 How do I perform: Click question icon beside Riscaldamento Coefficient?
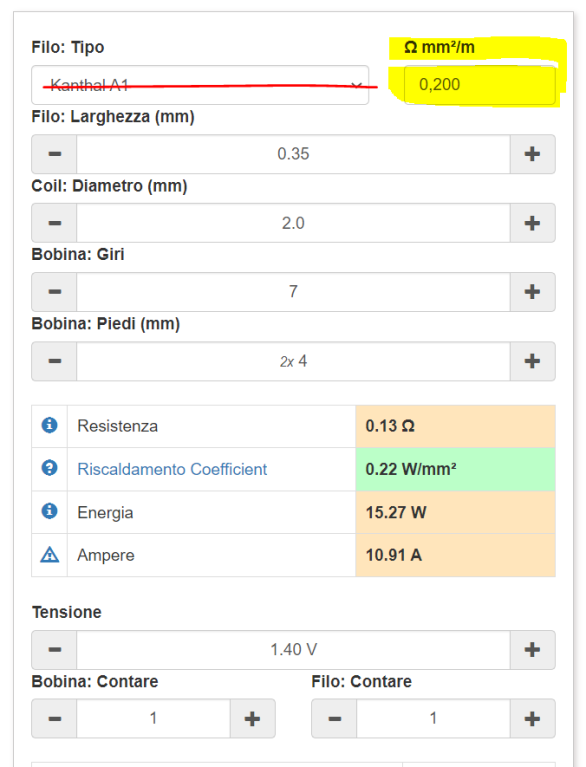coord(49,468)
